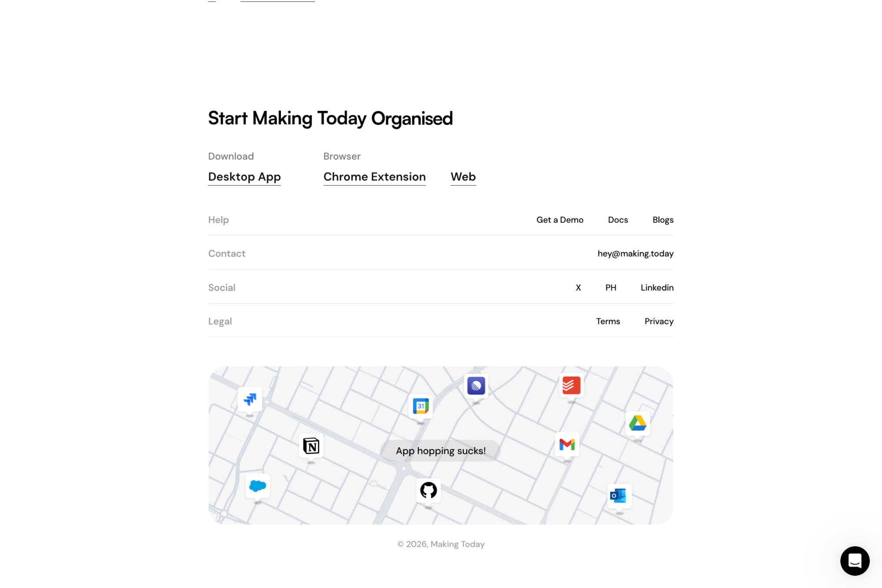Select the Todoist map marker
Viewport: 882px width, 588px height.
571,385
